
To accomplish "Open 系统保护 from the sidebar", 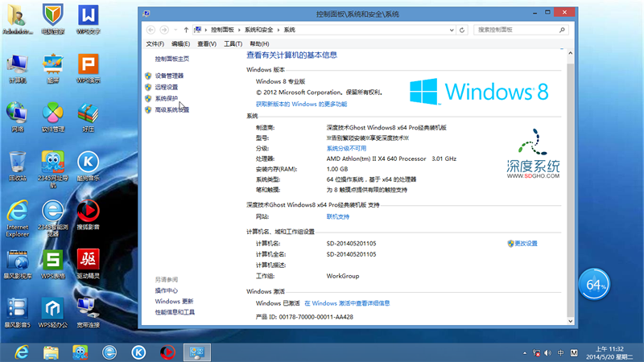I will pyautogui.click(x=167, y=98).
